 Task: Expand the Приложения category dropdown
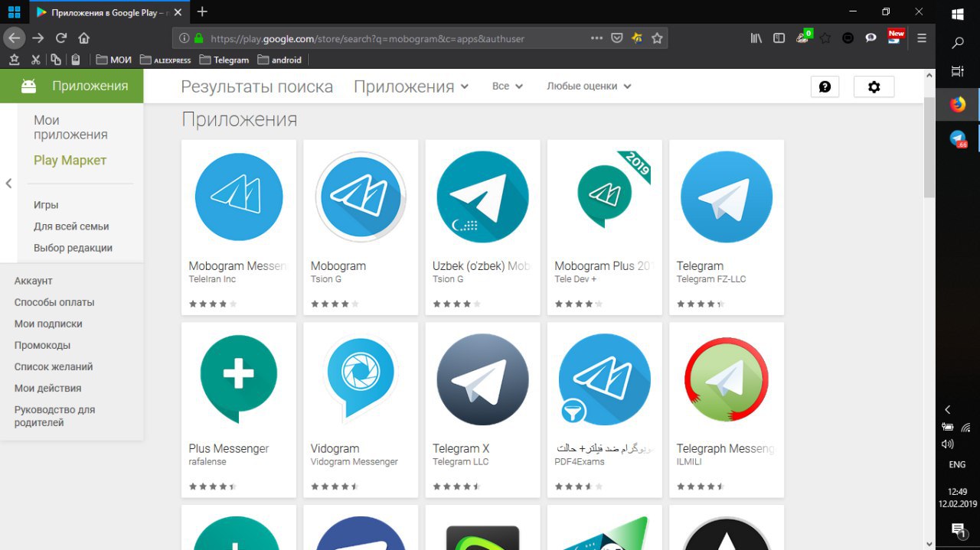point(411,86)
